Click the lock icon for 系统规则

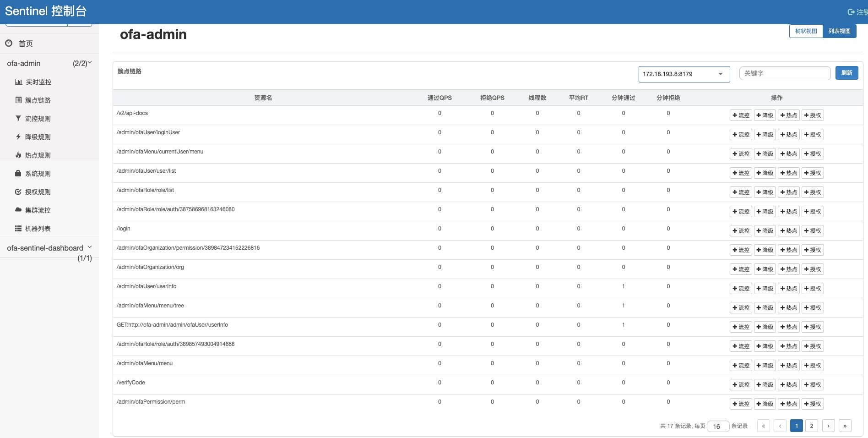(x=18, y=173)
